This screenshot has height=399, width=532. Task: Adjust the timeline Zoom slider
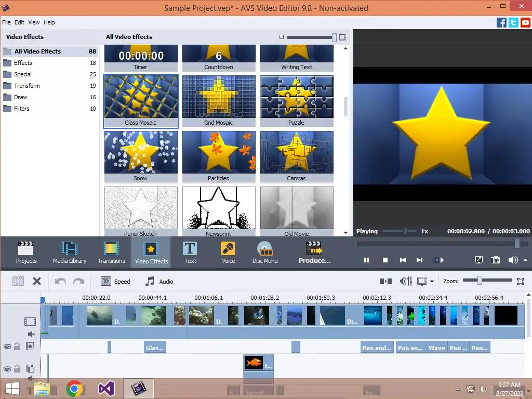coord(480,280)
